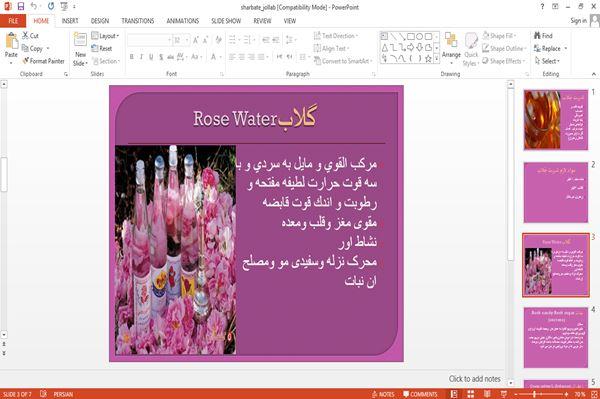Open Shape Fill color options
The width and height of the screenshot is (600, 399).
coord(499,36)
